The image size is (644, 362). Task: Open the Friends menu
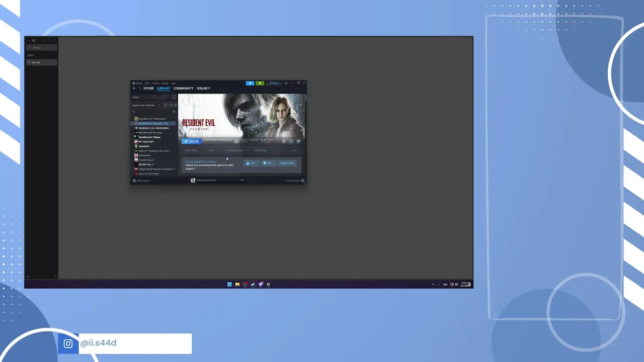click(155, 83)
